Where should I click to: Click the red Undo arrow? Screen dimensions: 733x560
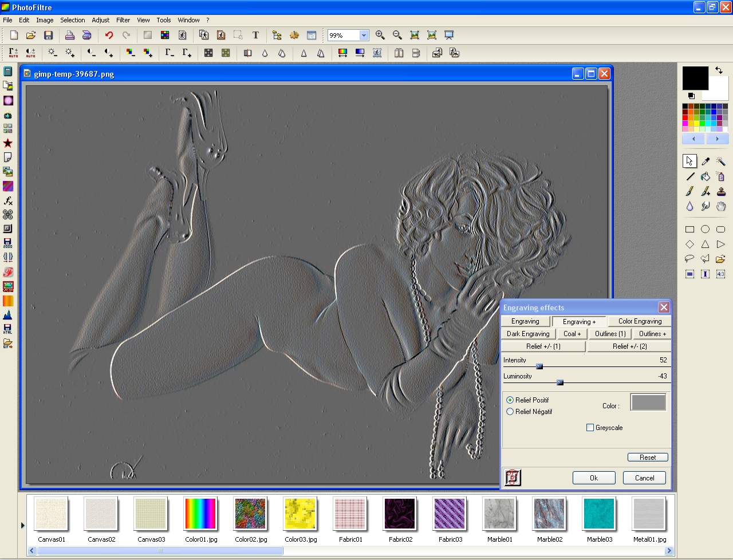[109, 36]
